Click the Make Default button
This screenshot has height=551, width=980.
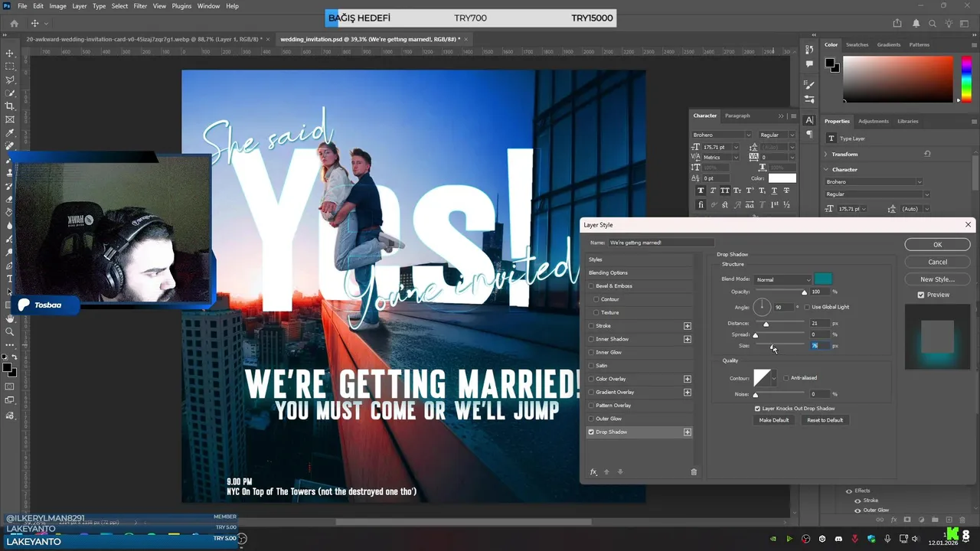tap(774, 420)
